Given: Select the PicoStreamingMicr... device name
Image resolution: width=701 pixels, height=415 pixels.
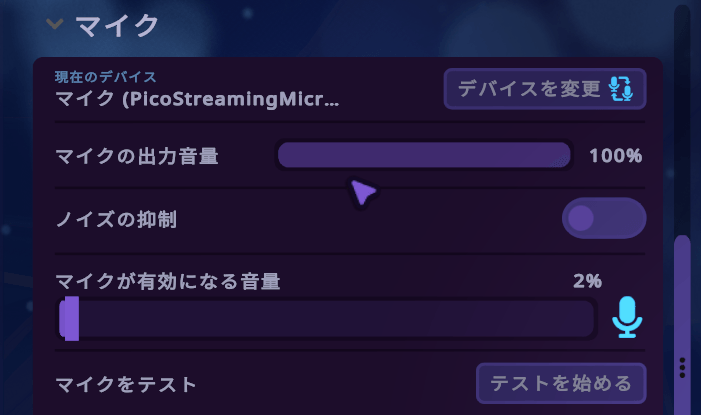Looking at the screenshot, I should (197, 99).
